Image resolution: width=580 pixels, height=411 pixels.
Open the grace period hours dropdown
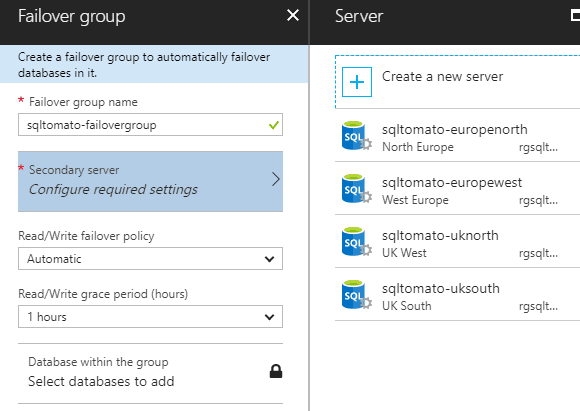click(150, 317)
